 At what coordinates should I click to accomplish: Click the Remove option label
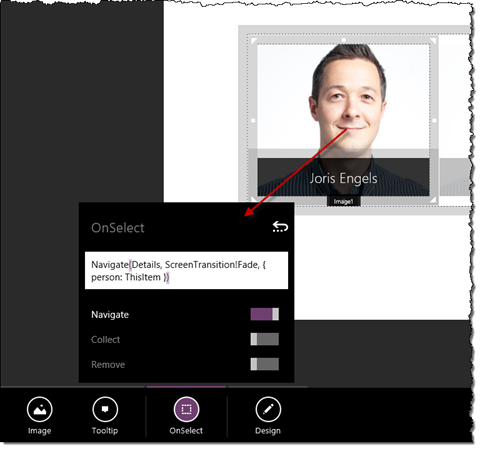(108, 365)
